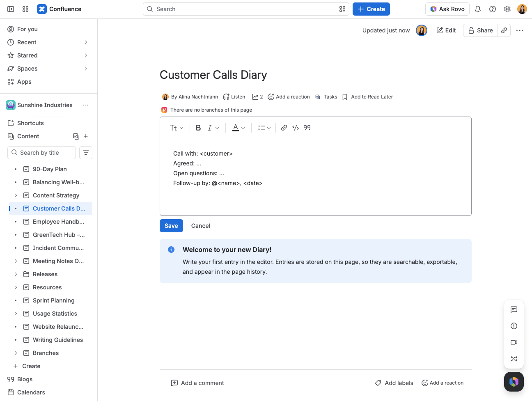This screenshot has height=401, width=532.
Task: Open notifications bell icon
Action: point(478,9)
